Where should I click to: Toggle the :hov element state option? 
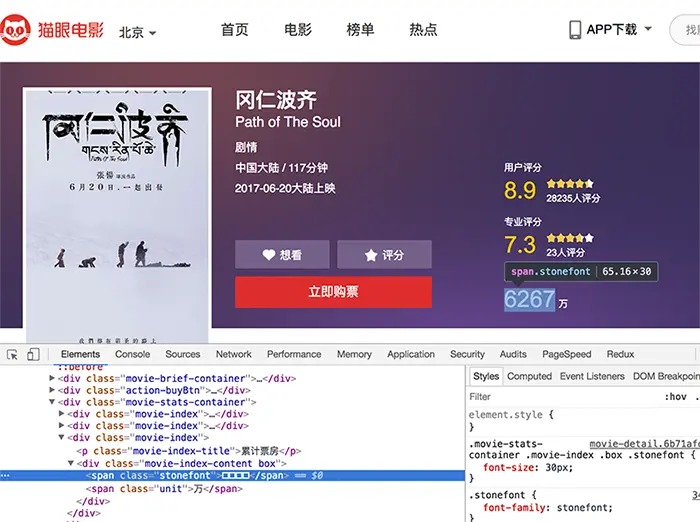tap(675, 397)
